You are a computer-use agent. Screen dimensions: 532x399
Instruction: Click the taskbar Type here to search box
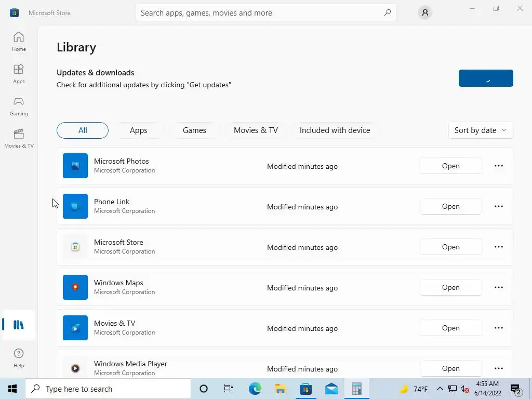[108, 389]
